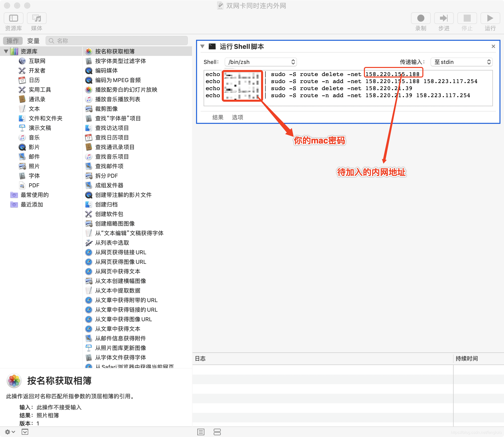Select 互联网 category in library

pos(37,61)
